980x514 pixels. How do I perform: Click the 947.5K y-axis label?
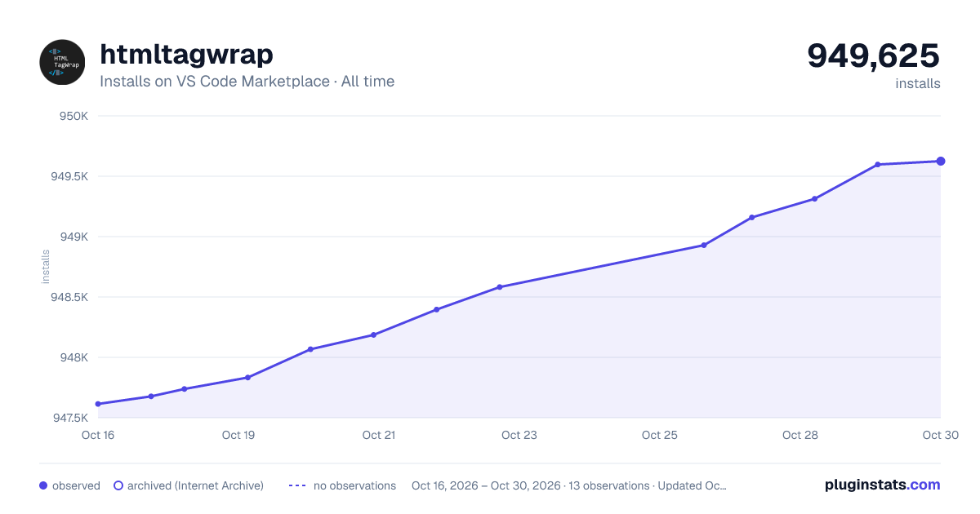coord(69,418)
